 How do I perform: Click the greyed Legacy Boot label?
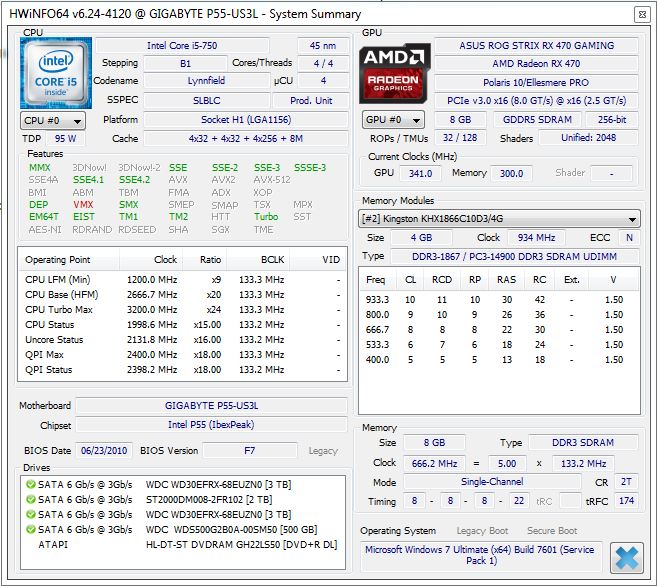click(482, 531)
